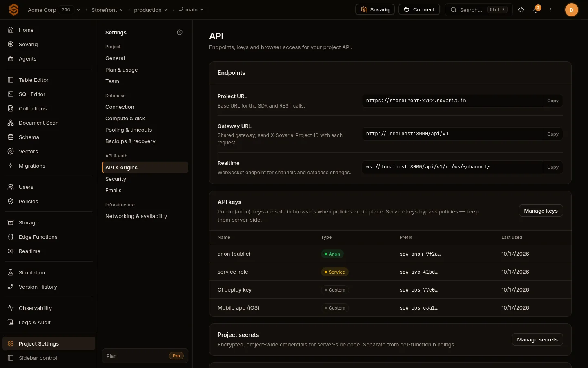
Task: Open the main branch dropdown
Action: click(191, 10)
